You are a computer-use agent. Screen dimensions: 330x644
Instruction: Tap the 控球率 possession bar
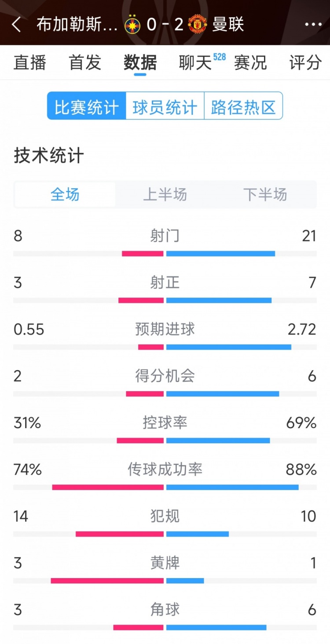coord(165,440)
